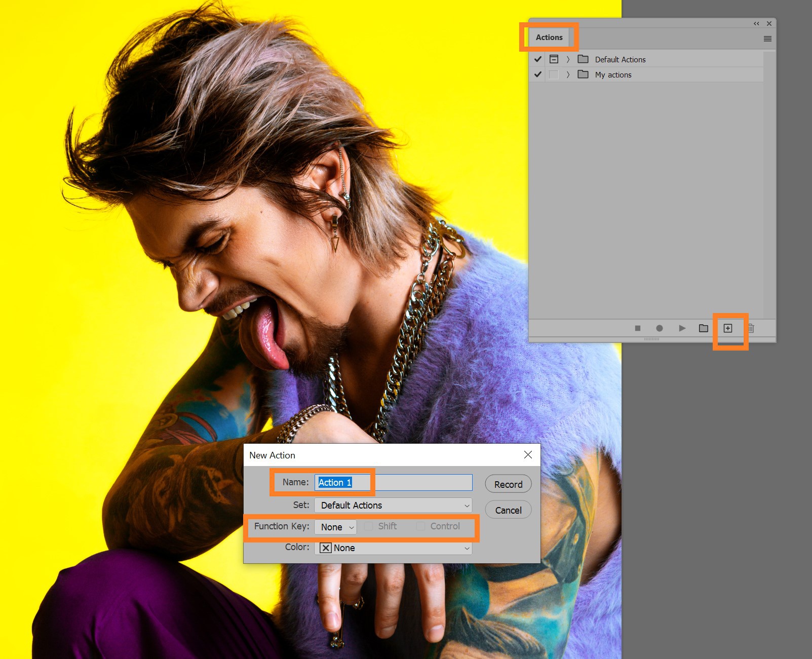Click the My actions folder icon
Viewport: 812px width, 659px height.
(x=583, y=74)
